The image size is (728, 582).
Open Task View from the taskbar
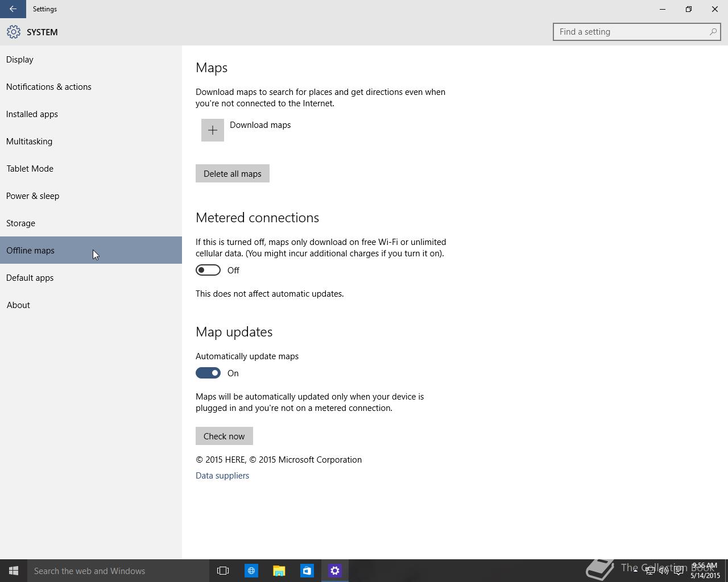pyautogui.click(x=223, y=571)
